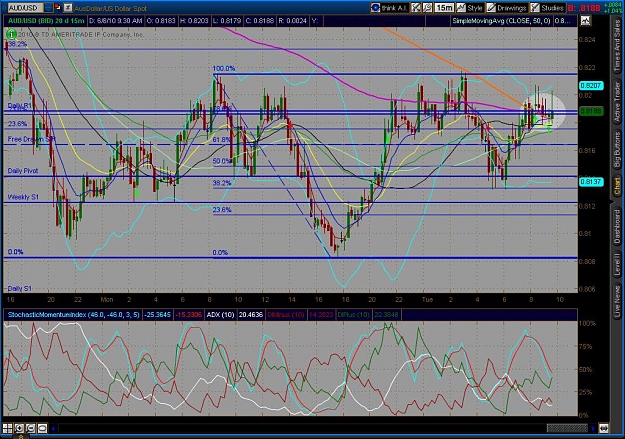Click the green info icon on chart
This screenshot has height=439, width=625.
11,34
